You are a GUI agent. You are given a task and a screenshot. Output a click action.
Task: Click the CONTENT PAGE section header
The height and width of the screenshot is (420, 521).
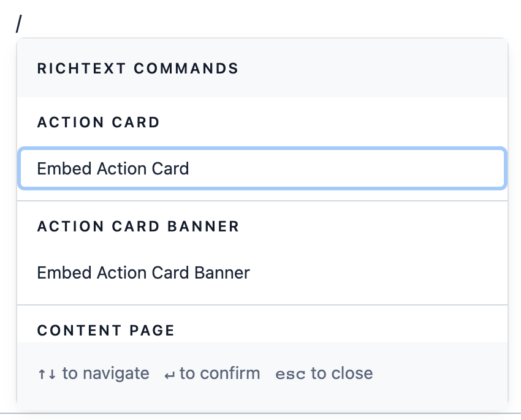tap(105, 330)
